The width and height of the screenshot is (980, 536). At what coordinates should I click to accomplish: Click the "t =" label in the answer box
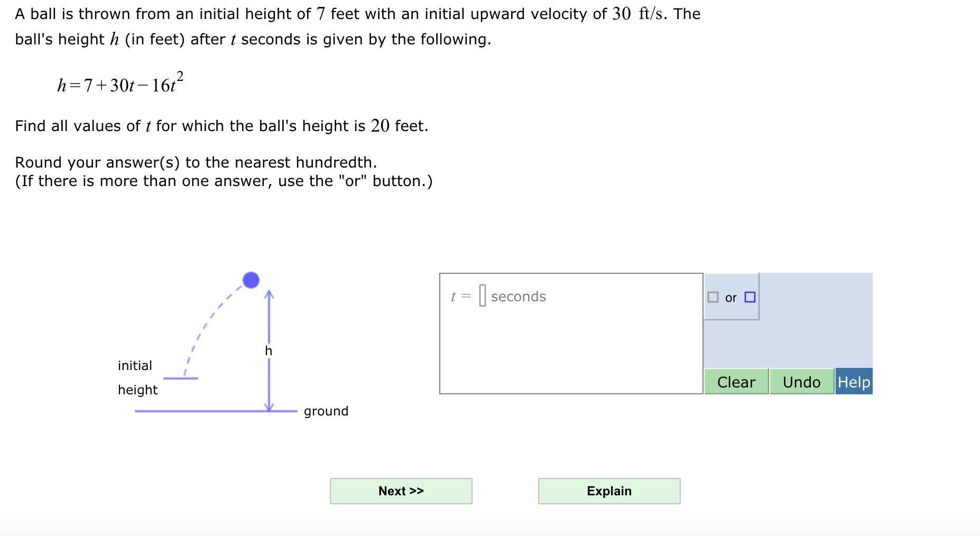[460, 297]
